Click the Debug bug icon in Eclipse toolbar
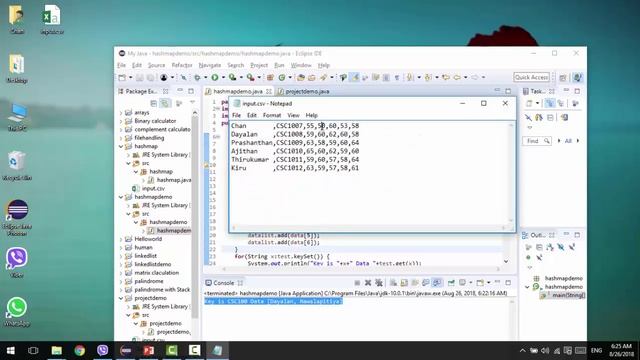640x360 pixels. 197,77
